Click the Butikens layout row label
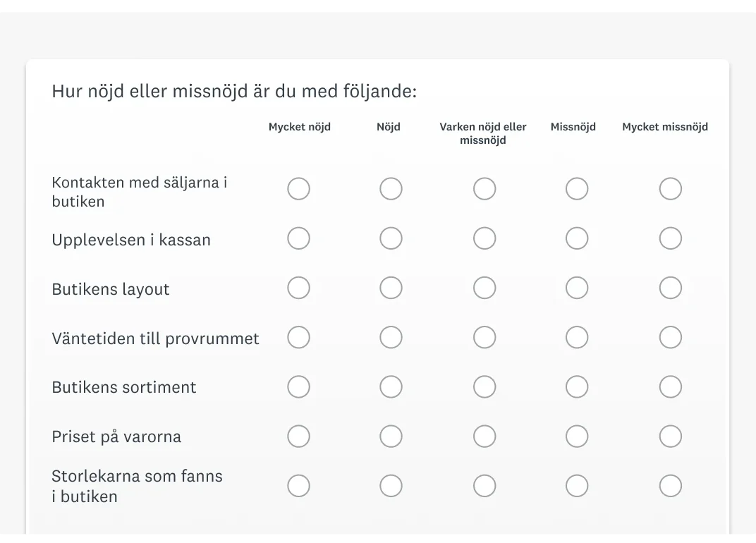This screenshot has width=756, height=543. click(111, 289)
